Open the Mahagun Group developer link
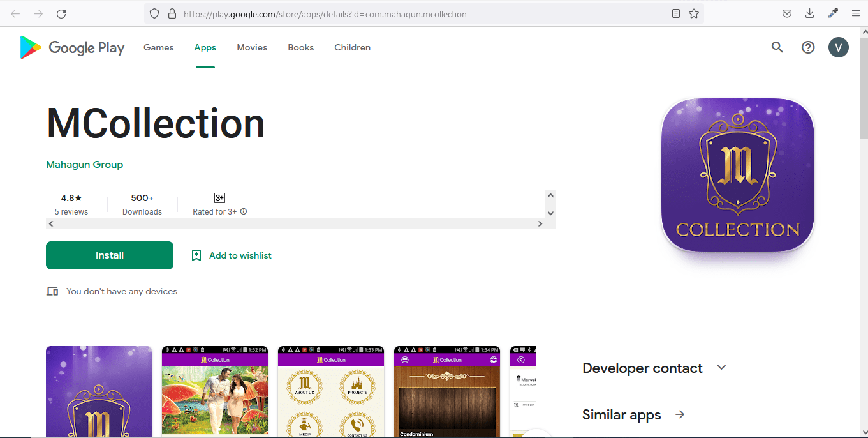 tap(84, 165)
